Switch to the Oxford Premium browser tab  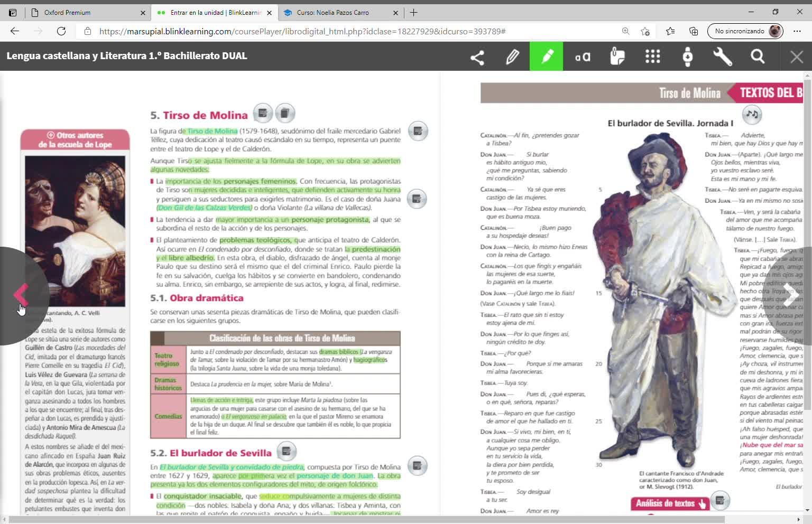pyautogui.click(x=88, y=13)
